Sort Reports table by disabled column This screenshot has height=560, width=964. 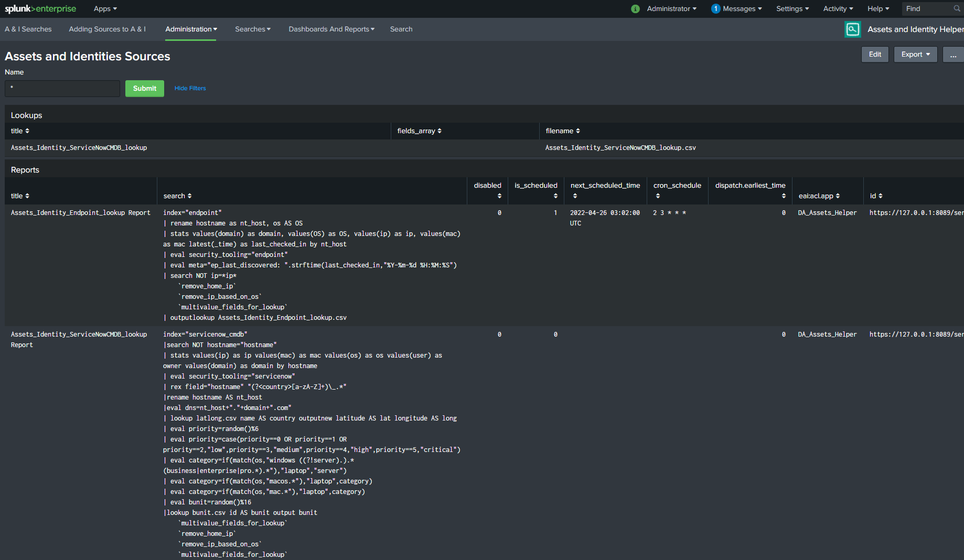488,190
